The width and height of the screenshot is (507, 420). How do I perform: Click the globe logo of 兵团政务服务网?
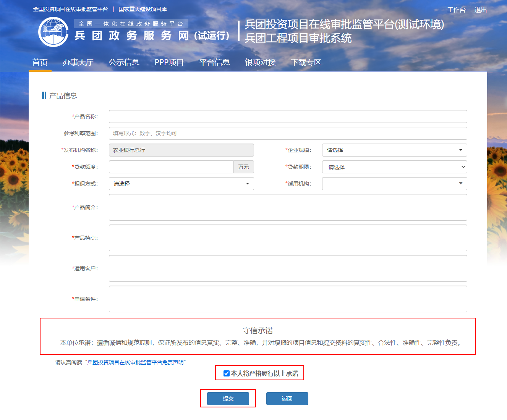coord(53,32)
